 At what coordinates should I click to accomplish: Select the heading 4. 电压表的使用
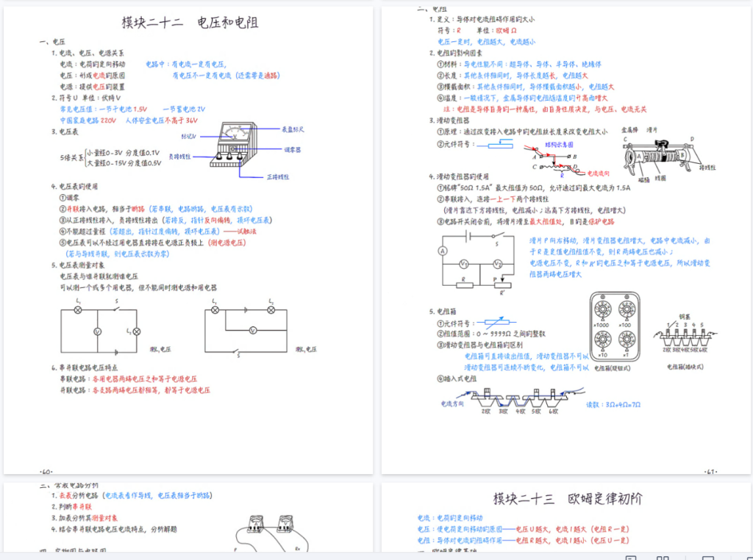coord(74,186)
